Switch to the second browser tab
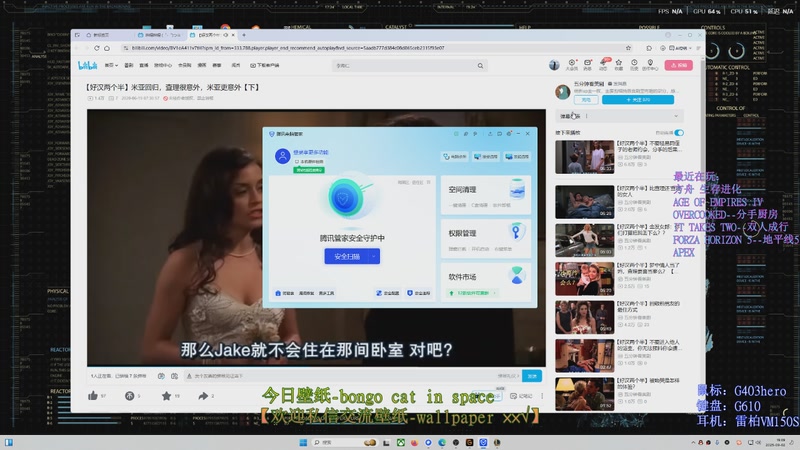Screen dimensions: 800x450 tap(160, 35)
